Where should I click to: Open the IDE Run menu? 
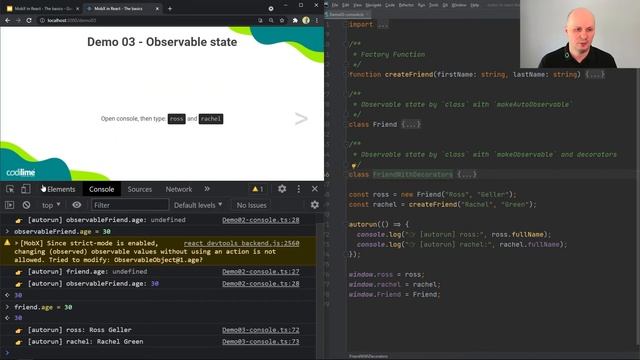(x=422, y=5)
